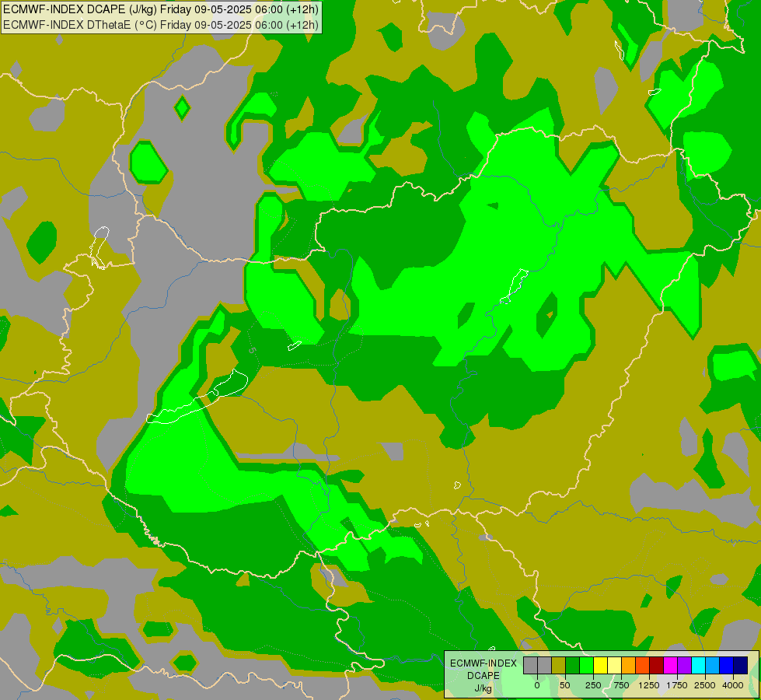The height and width of the screenshot is (700, 761).
Task: Click the 750 tick value in the legend
Action: click(x=621, y=685)
